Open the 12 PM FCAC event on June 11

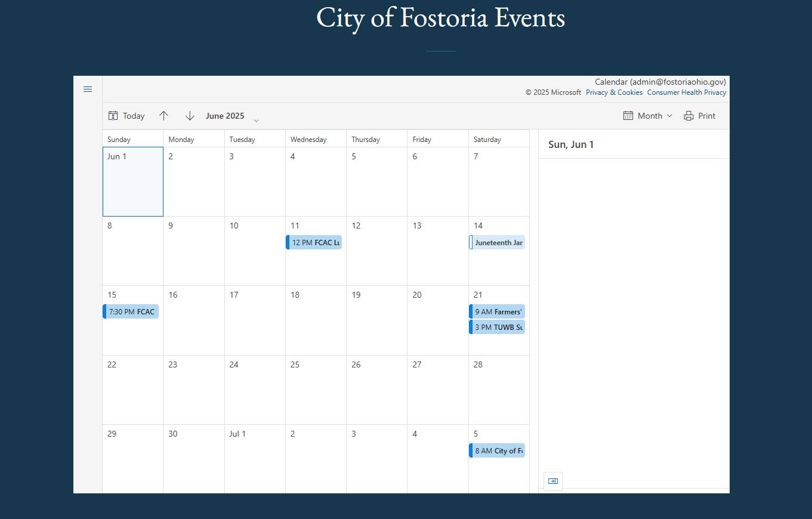314,242
